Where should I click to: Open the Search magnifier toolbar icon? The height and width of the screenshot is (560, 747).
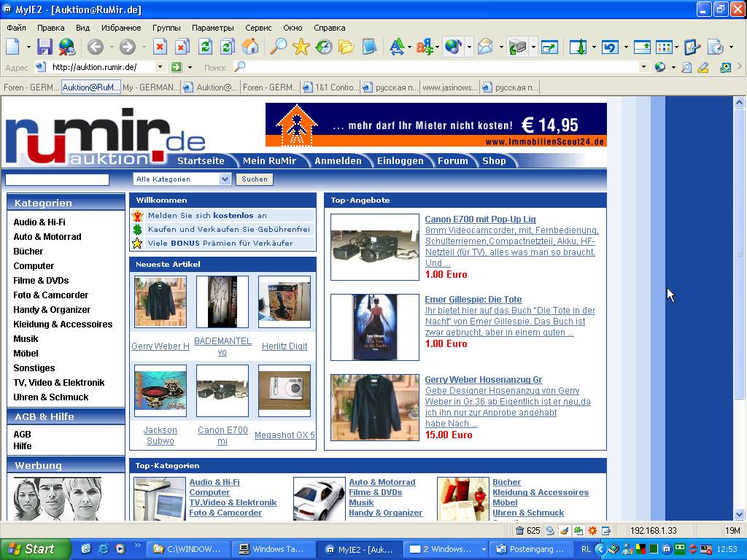click(x=278, y=47)
